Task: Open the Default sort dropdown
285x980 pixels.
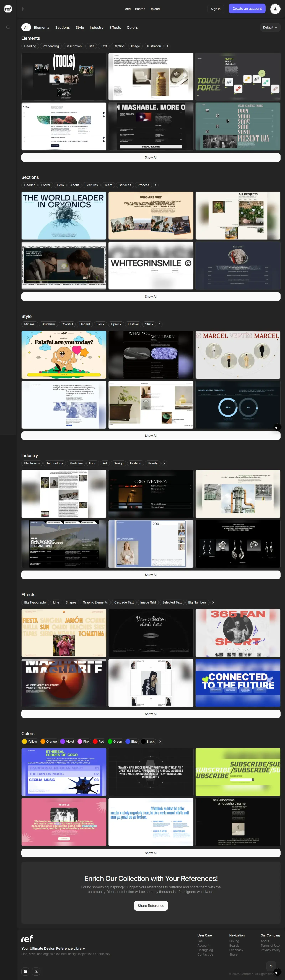Action: pyautogui.click(x=270, y=27)
